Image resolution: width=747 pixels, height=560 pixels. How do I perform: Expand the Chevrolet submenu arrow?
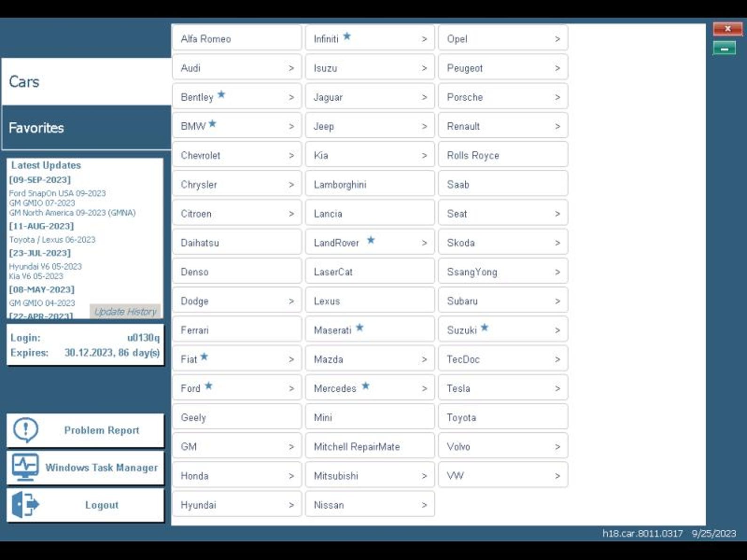coord(291,156)
